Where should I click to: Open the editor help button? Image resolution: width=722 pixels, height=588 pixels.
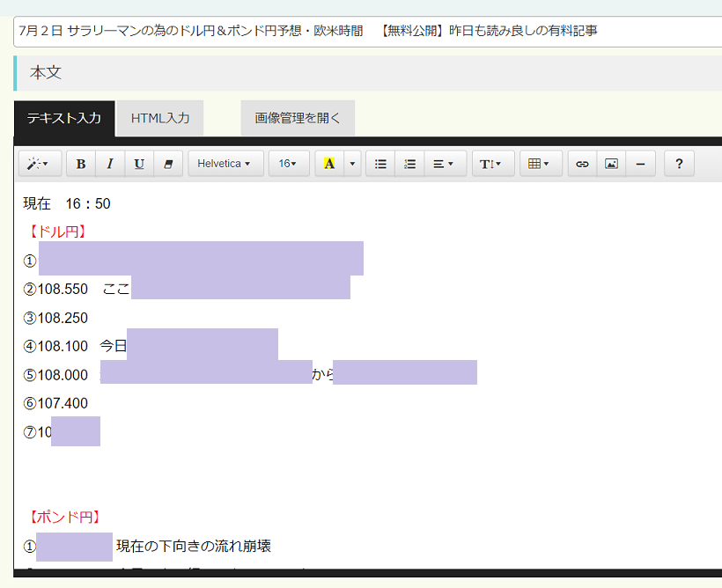point(679,164)
